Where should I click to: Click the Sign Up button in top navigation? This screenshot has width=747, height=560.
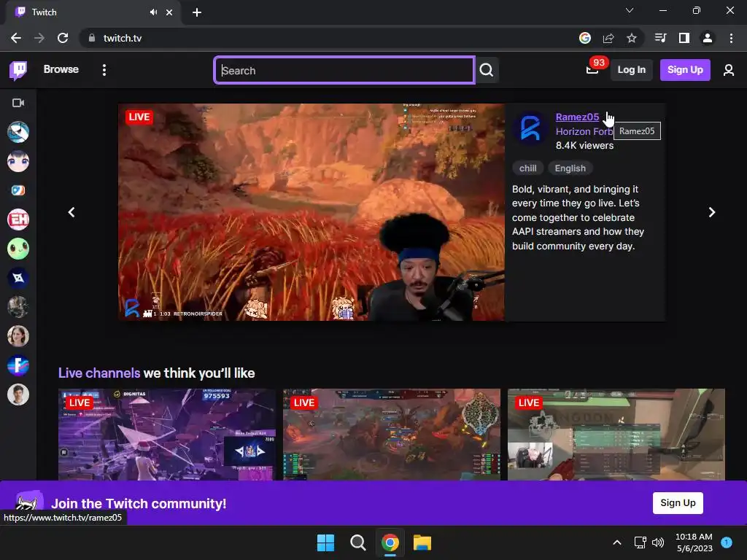click(x=685, y=70)
